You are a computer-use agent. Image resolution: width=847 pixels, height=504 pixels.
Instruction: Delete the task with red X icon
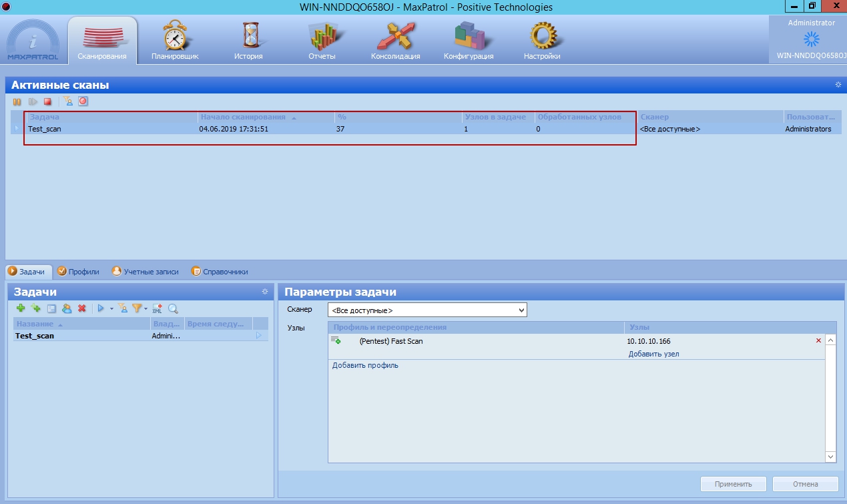coord(82,308)
